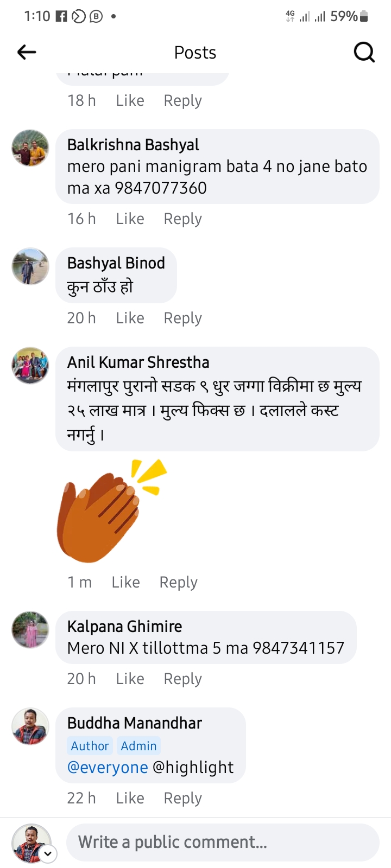The height and width of the screenshot is (868, 391).
Task: Tap the @everyone mention link
Action: pos(108,767)
